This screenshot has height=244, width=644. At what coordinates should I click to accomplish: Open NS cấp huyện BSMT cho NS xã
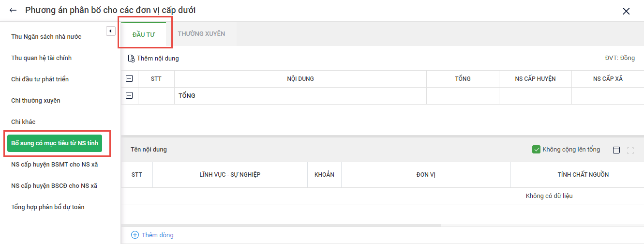(x=55, y=165)
